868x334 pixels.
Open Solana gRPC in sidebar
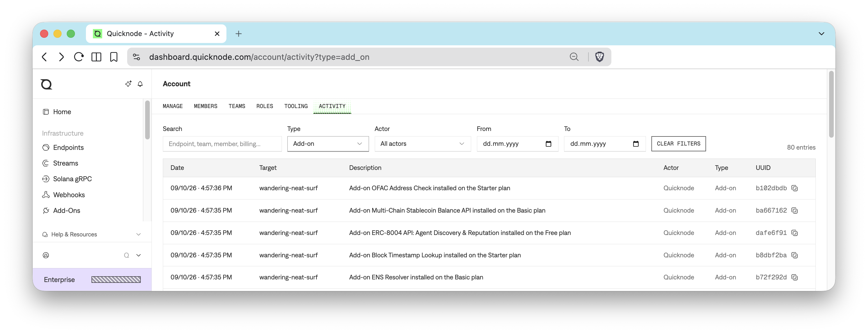(x=67, y=179)
